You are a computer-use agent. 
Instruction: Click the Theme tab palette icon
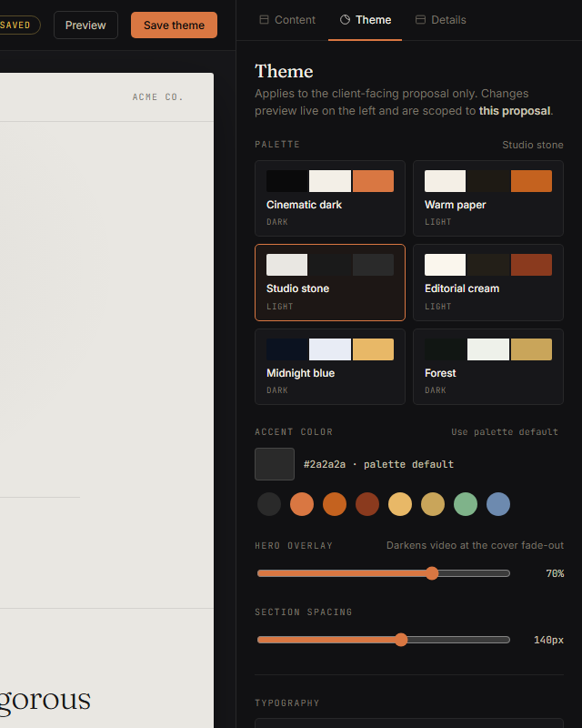click(x=345, y=20)
